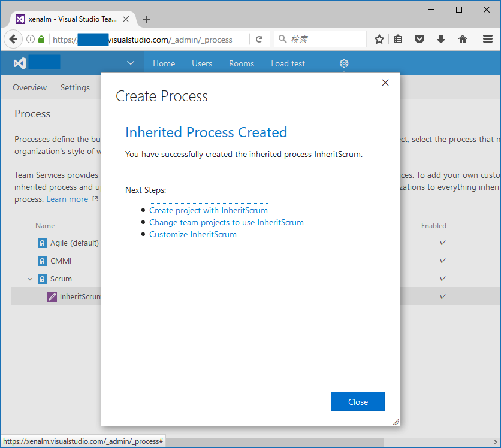This screenshot has height=448, width=501.
Task: Go to Firefox home page icon
Action: pyautogui.click(x=462, y=40)
